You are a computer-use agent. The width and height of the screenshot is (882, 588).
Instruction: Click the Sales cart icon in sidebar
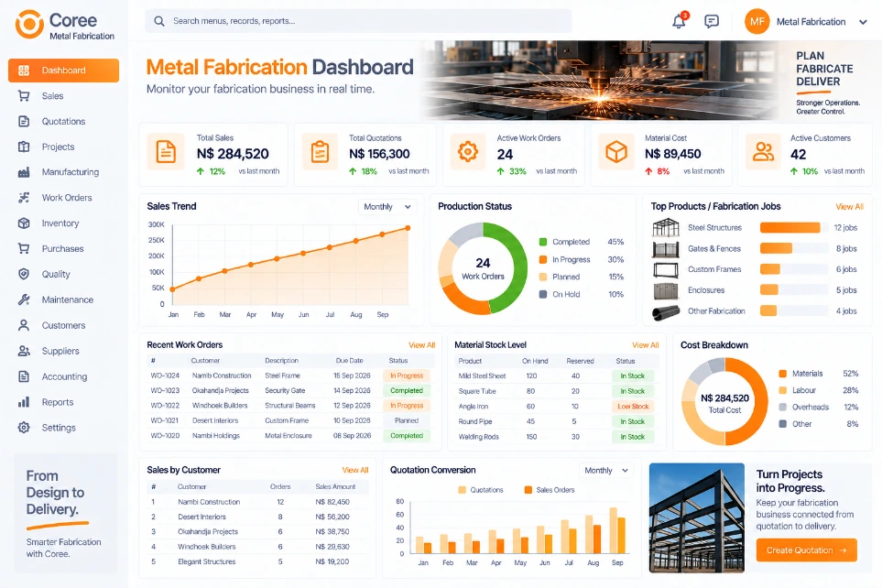click(x=24, y=96)
